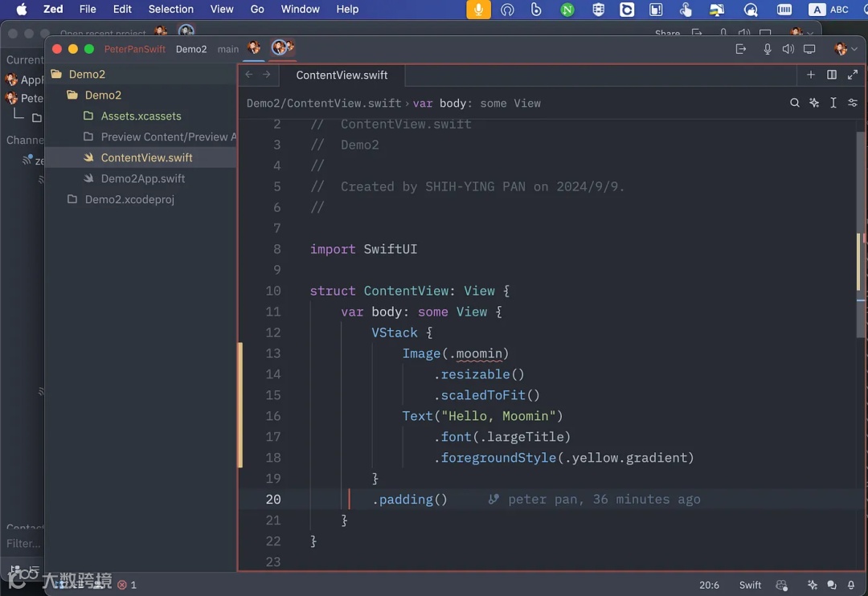The height and width of the screenshot is (596, 868).
Task: Open notifications bell in status bar
Action: click(851, 585)
